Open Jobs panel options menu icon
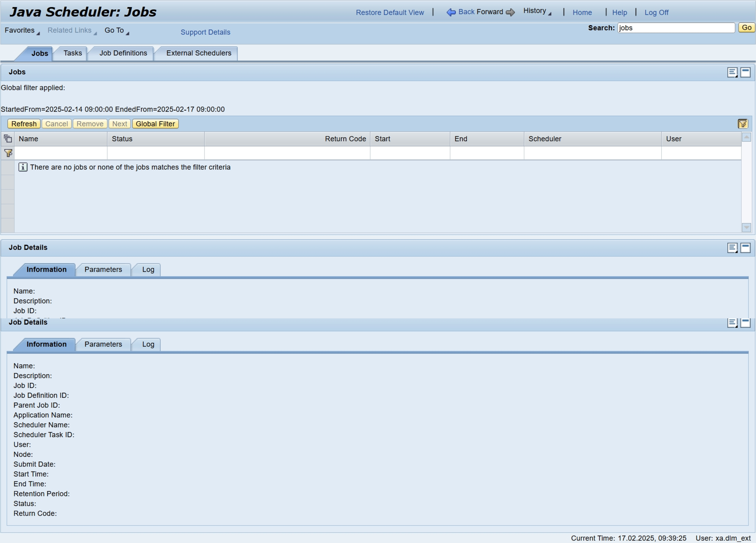This screenshot has width=756, height=543. coord(732,72)
